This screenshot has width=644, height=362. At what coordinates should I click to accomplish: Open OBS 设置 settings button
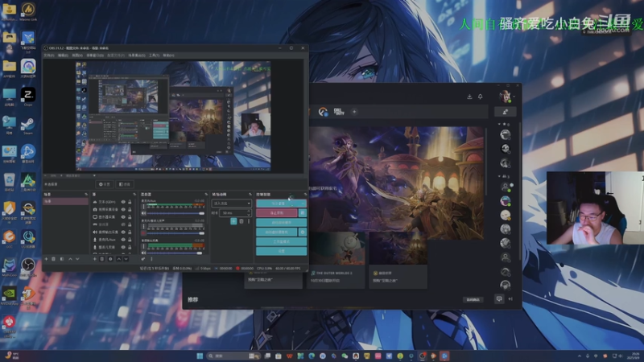tap(281, 251)
